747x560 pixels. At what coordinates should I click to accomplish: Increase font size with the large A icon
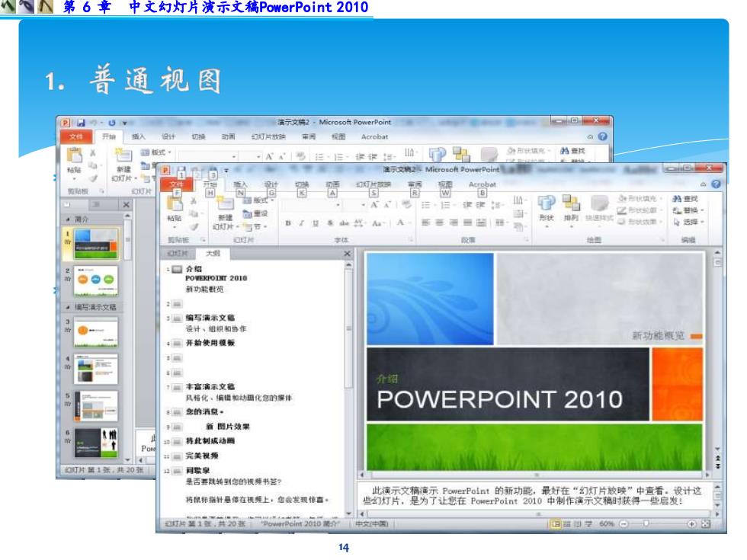(374, 205)
